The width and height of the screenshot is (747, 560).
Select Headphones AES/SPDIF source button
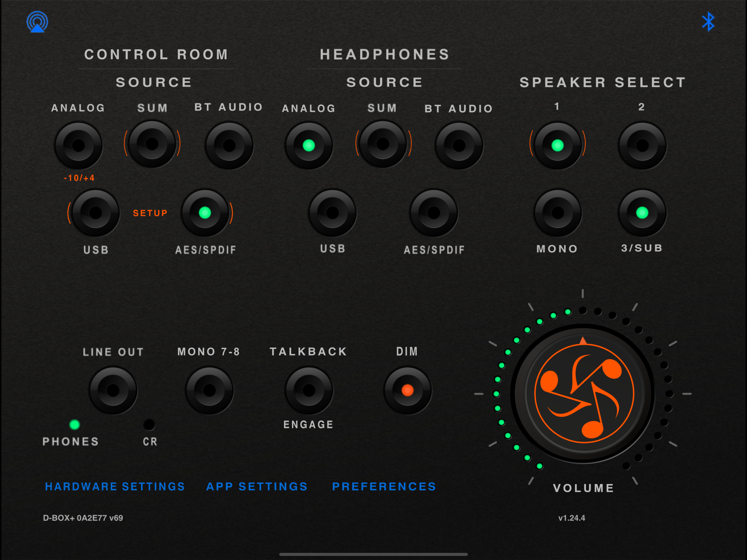434,213
